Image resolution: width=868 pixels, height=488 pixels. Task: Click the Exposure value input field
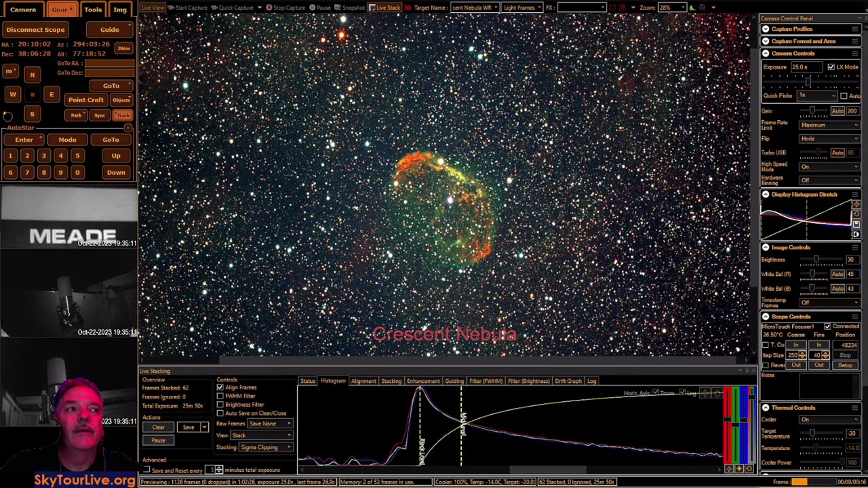coord(806,67)
